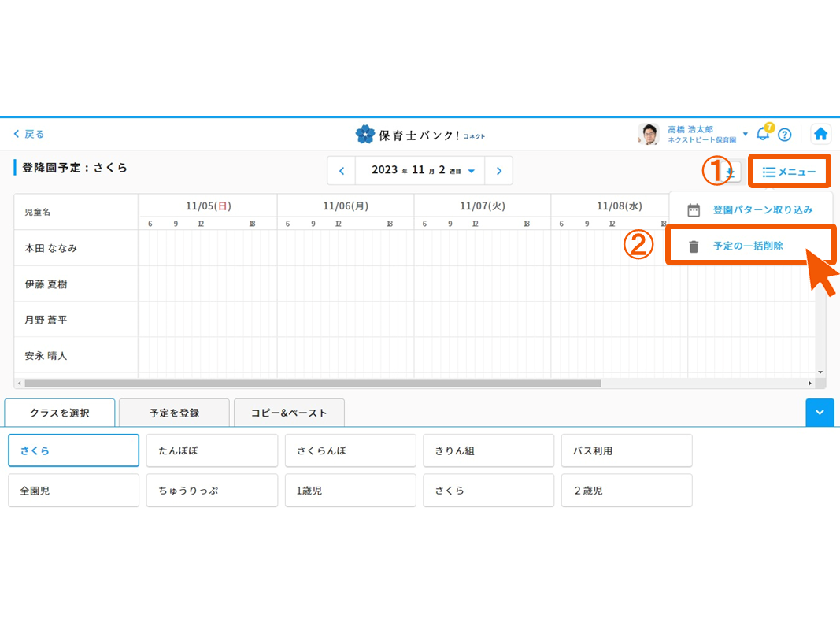The image size is (840, 630).
Task: Click the home icon in header
Action: (x=820, y=134)
